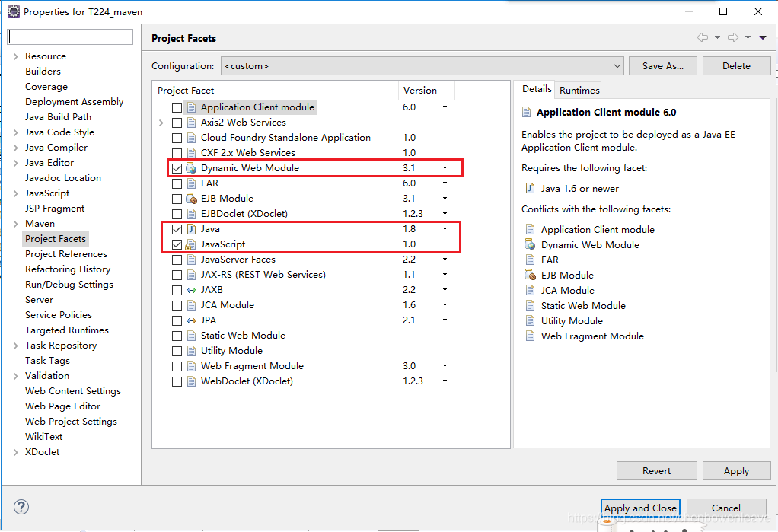Screen dimensions: 778x532
Task: Switch to the Details tab
Action: (x=537, y=89)
